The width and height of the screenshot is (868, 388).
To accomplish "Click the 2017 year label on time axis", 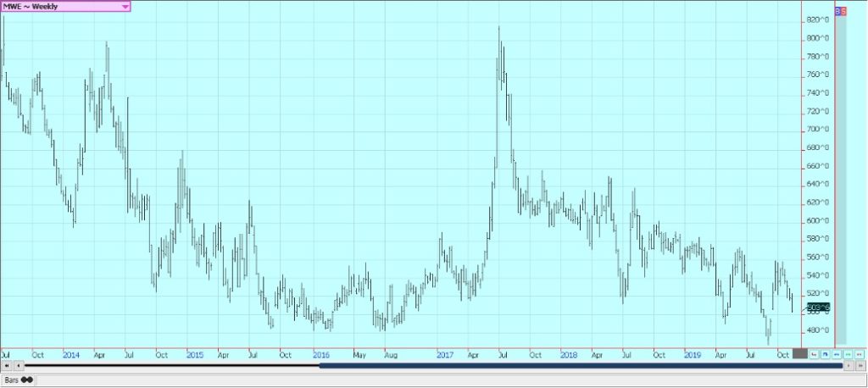I will [445, 354].
